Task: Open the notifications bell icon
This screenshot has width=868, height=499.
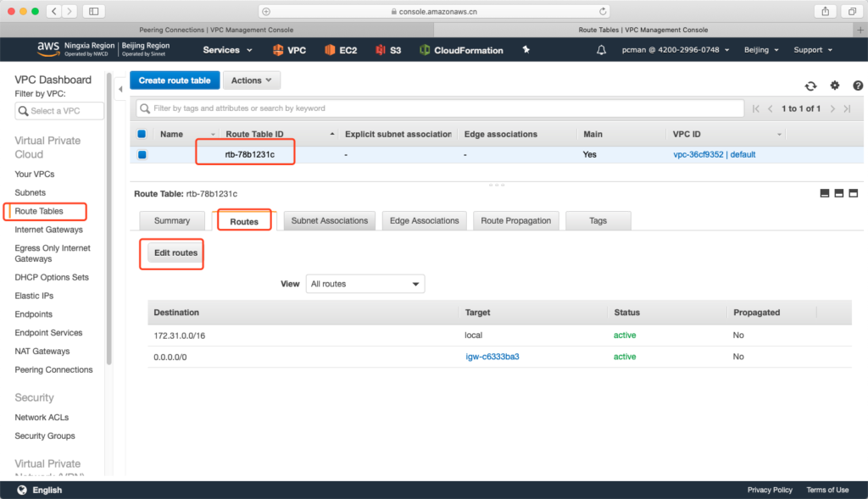Action: click(x=602, y=50)
